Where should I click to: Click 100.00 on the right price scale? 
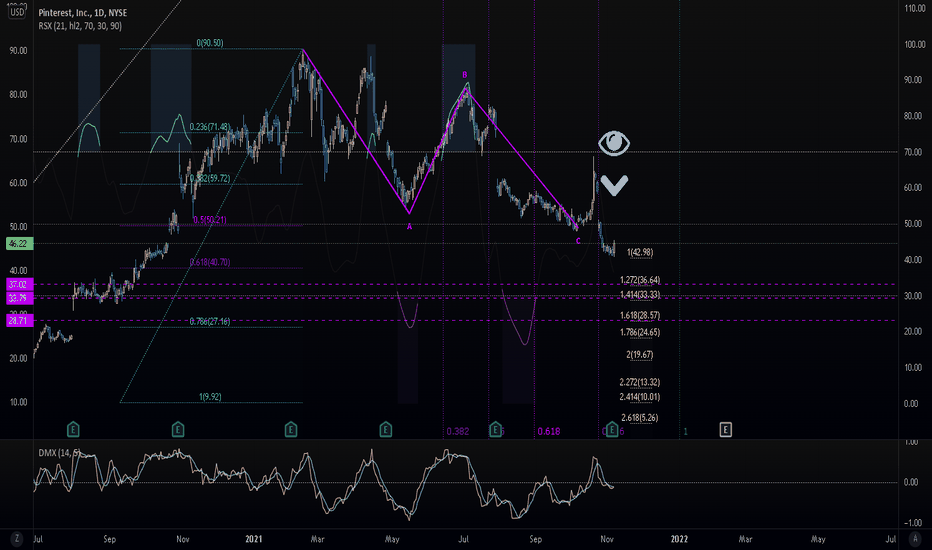pyautogui.click(x=914, y=45)
